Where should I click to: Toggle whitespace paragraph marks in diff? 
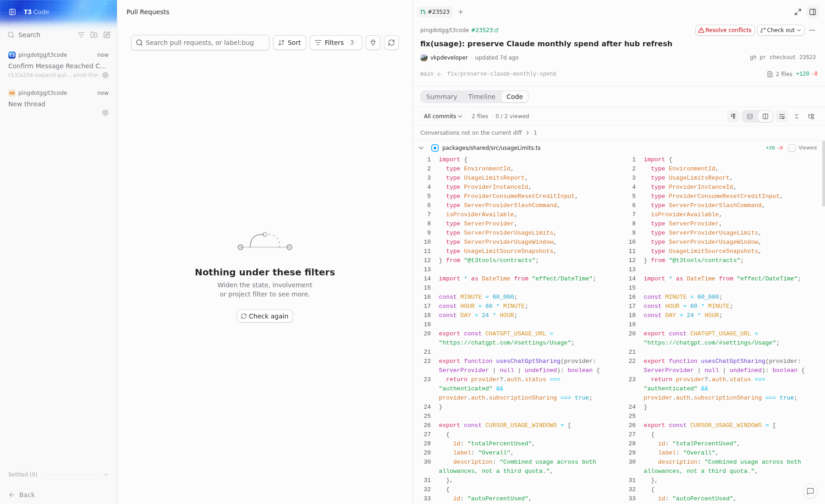click(x=733, y=116)
